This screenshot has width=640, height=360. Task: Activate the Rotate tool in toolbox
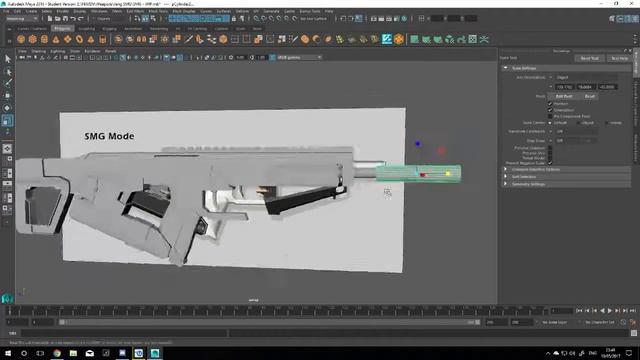point(7,108)
